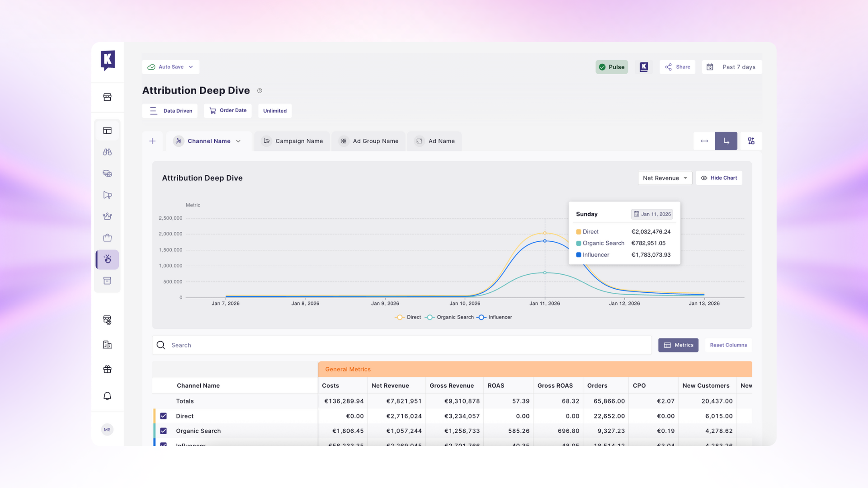
Task: Select the megaphone campaigns sidebar icon
Action: tap(107, 195)
